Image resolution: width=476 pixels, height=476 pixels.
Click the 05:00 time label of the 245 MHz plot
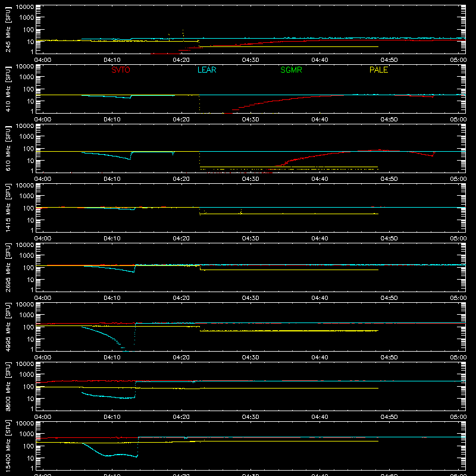pyautogui.click(x=458, y=60)
